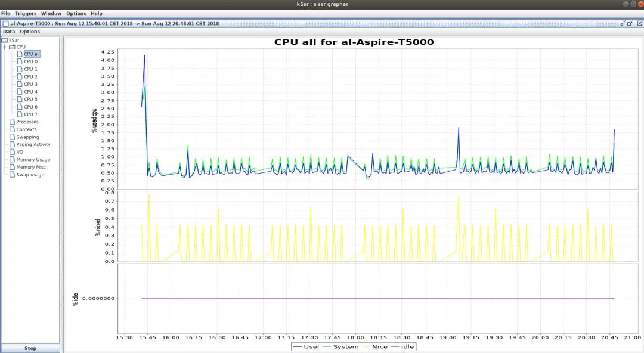Click the document icon beside Processes
This screenshot has width=644, height=353.
(12, 122)
